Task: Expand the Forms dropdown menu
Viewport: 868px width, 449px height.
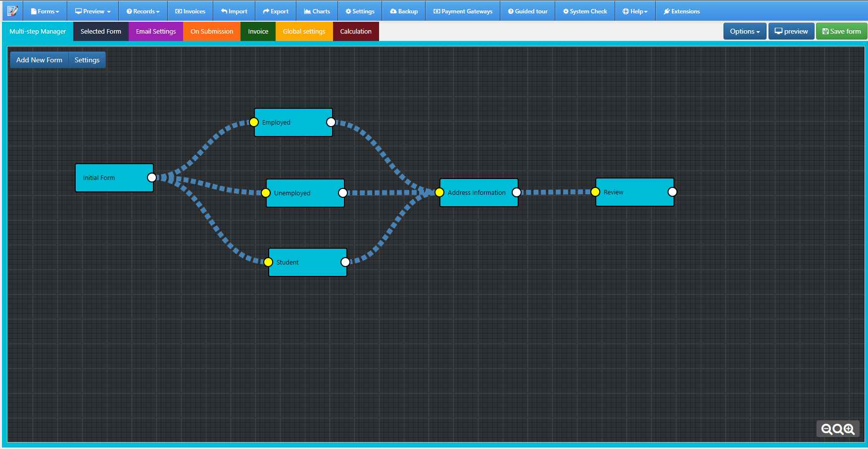Action: [45, 11]
